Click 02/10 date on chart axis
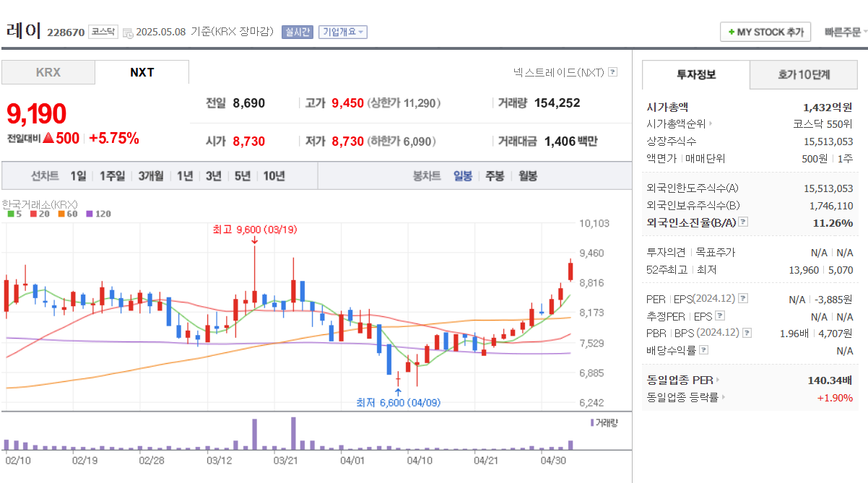 pos(17,459)
